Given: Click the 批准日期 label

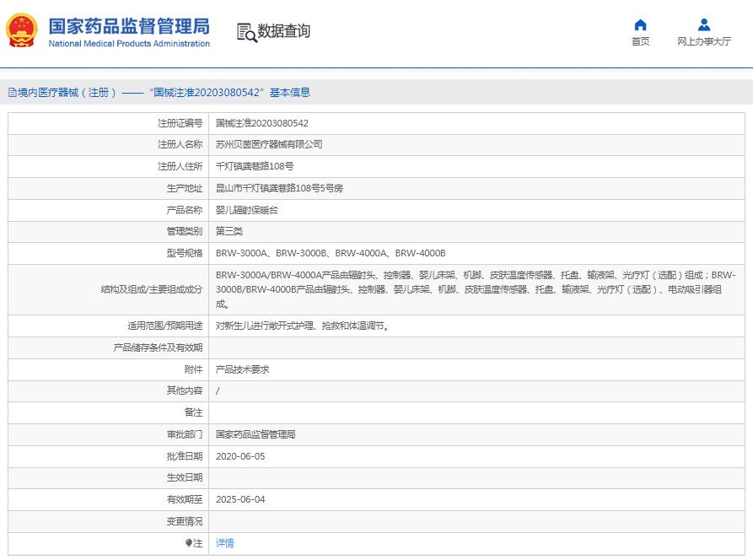Looking at the screenshot, I should coord(185,456).
